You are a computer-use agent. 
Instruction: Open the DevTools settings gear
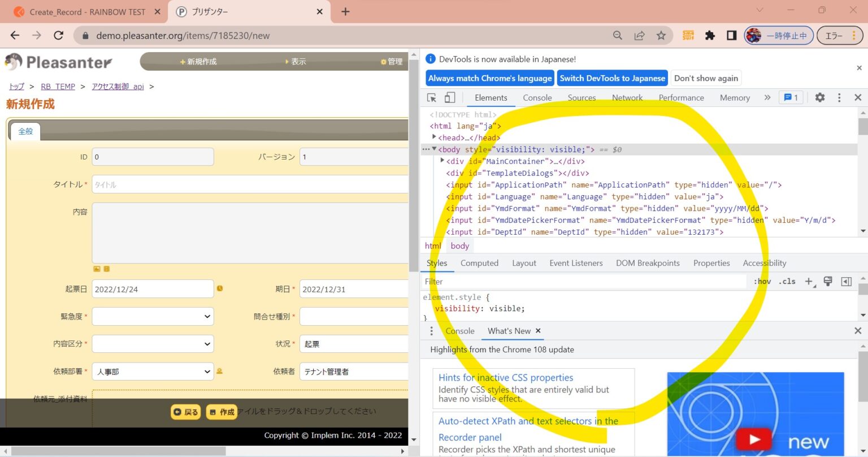coord(819,97)
